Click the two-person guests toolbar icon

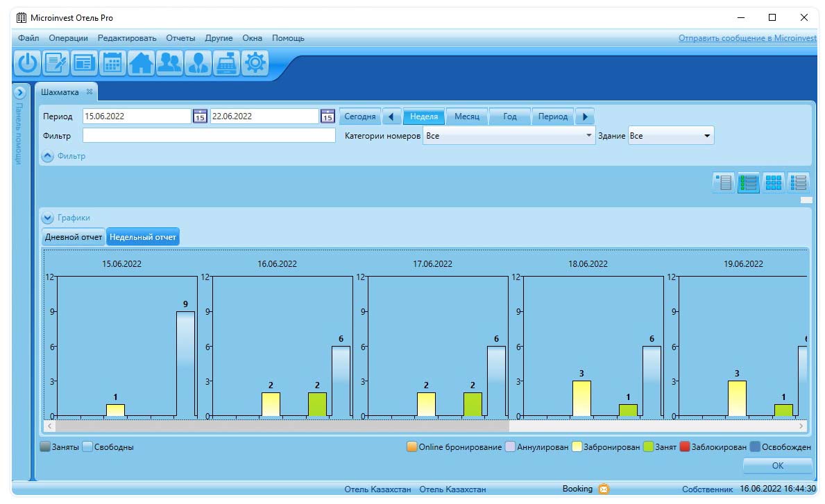[169, 63]
